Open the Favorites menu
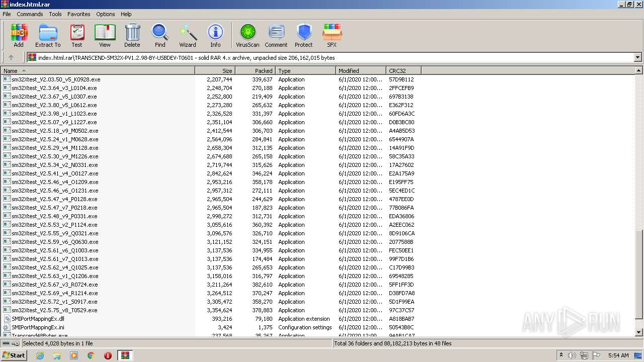644x362 pixels. [x=79, y=14]
